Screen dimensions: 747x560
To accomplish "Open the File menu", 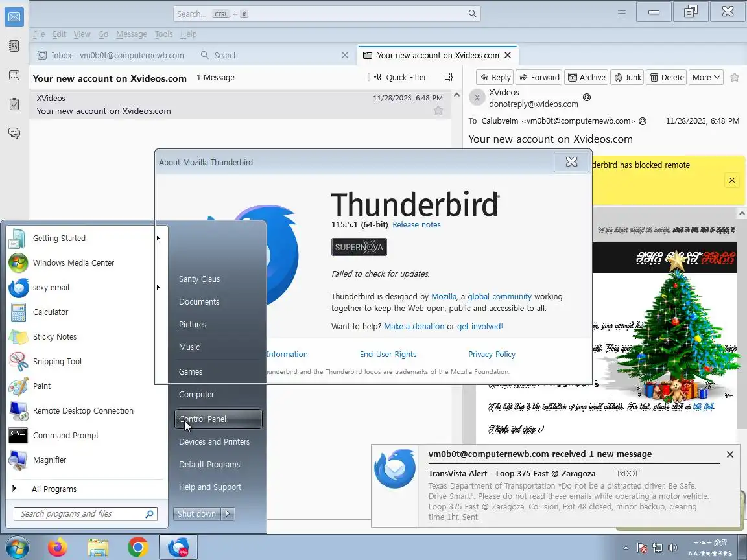I will point(39,34).
